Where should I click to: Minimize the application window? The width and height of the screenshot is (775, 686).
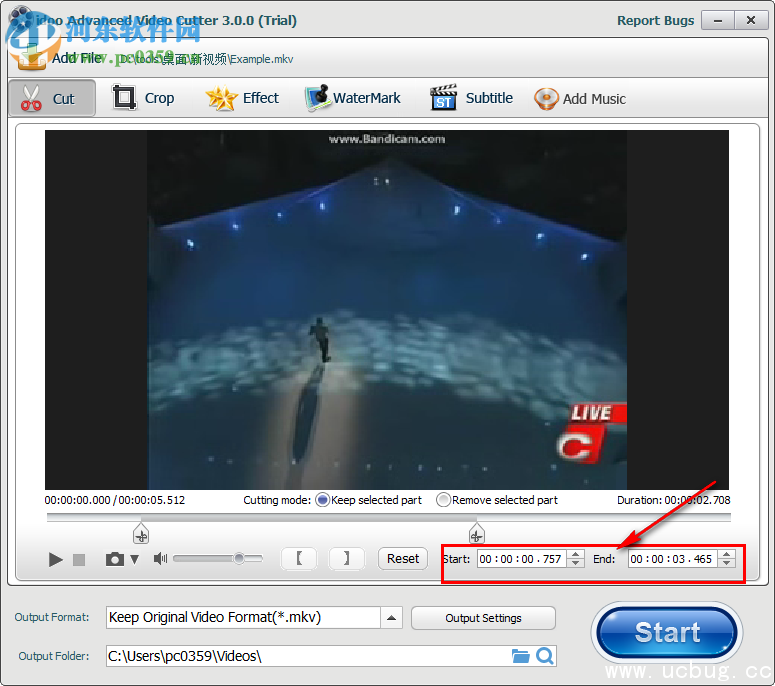pos(718,21)
